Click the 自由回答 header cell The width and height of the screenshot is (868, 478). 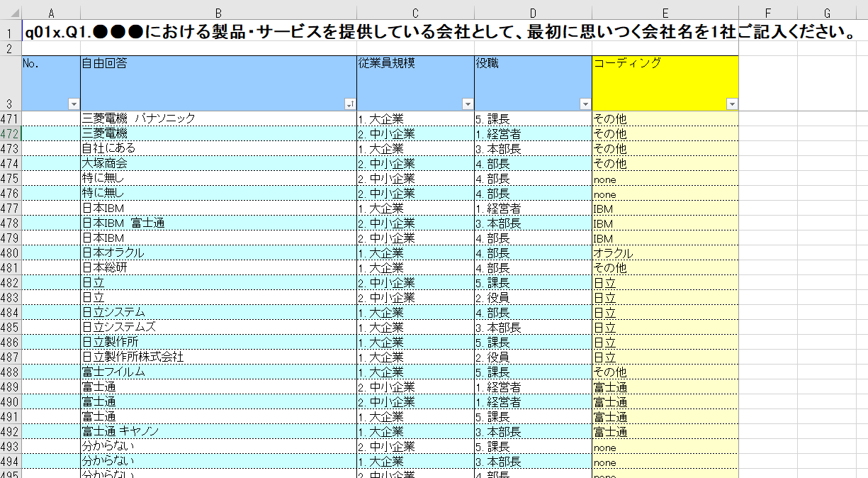pos(218,83)
